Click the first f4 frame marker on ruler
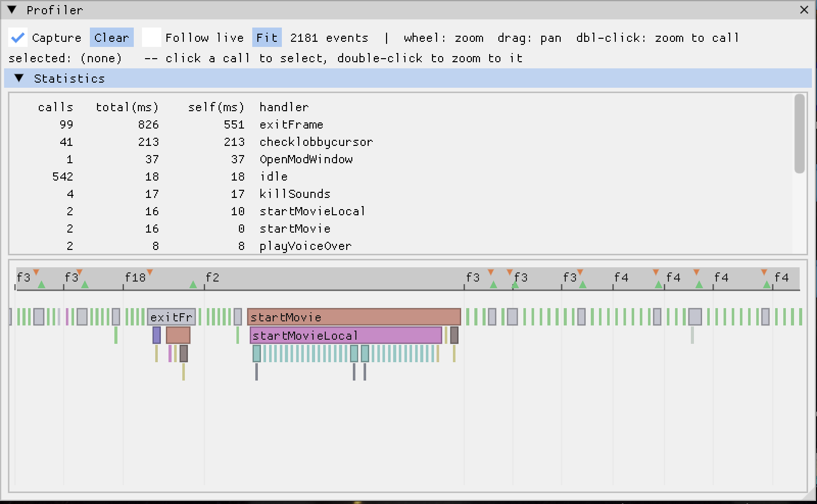The height and width of the screenshot is (504, 817). [621, 278]
